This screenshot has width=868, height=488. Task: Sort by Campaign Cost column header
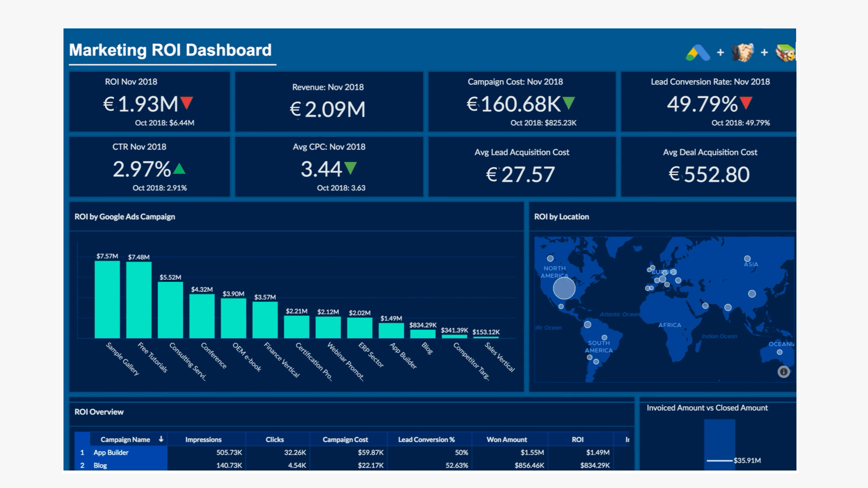coord(345,440)
